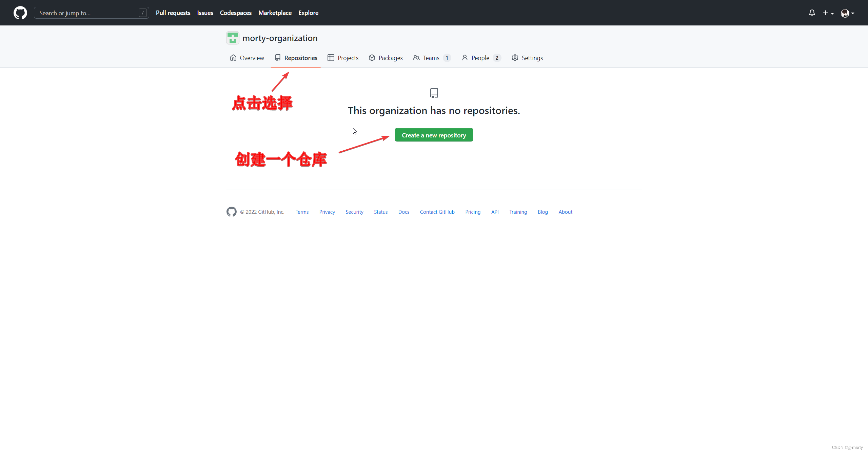Open the Docs footer link
The width and height of the screenshot is (868, 453).
403,212
